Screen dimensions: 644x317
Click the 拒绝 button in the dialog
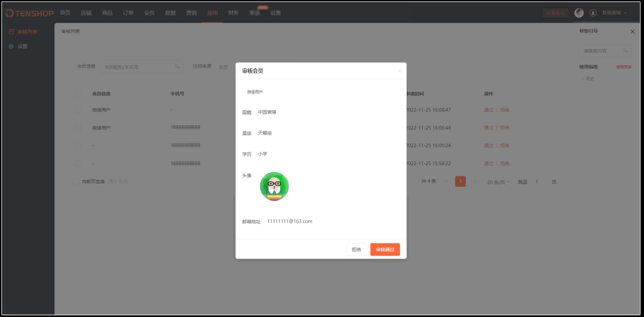(356, 250)
